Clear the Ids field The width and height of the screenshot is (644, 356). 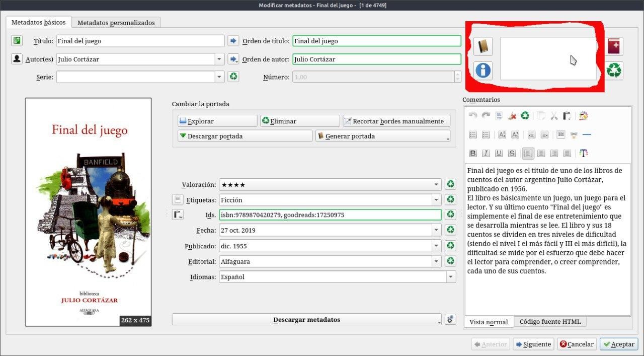tap(450, 215)
